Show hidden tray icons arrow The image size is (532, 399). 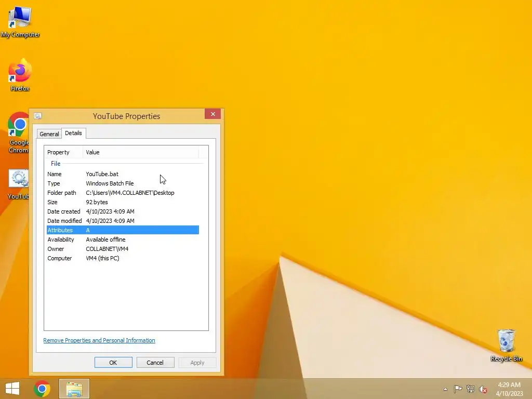(445, 389)
